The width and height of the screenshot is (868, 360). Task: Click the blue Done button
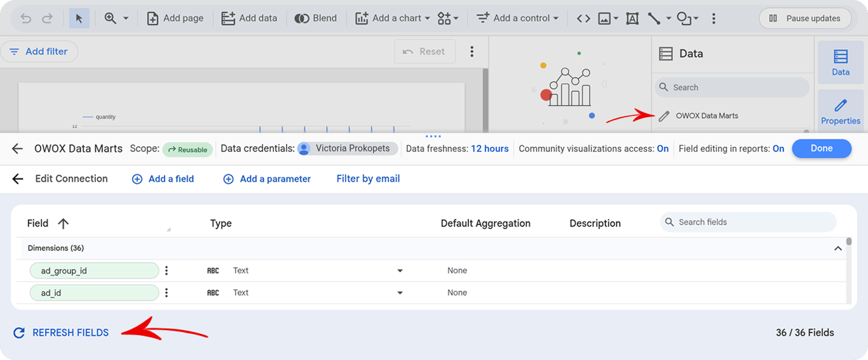[x=822, y=148]
